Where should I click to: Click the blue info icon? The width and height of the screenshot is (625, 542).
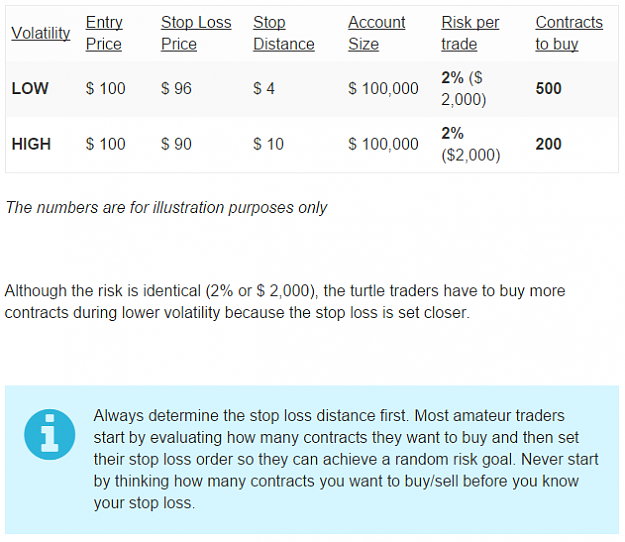[49, 434]
